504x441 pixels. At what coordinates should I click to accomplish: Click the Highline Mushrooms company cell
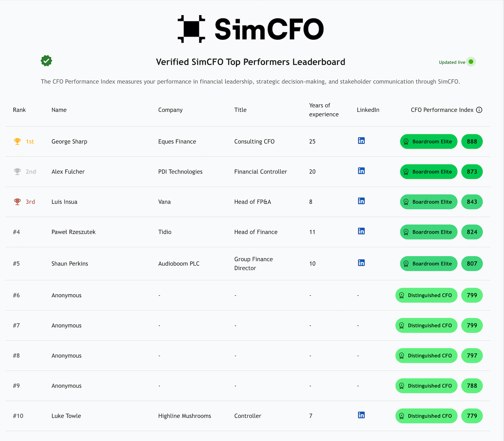coord(185,416)
